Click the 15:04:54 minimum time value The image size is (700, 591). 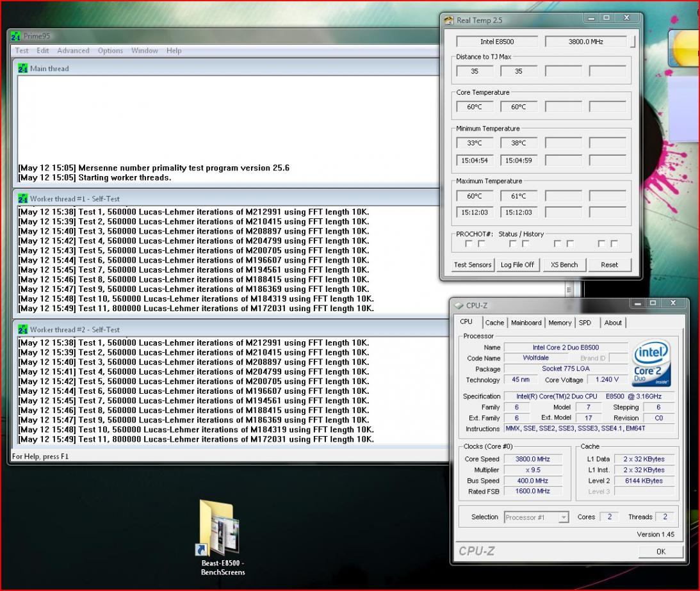coord(475,161)
